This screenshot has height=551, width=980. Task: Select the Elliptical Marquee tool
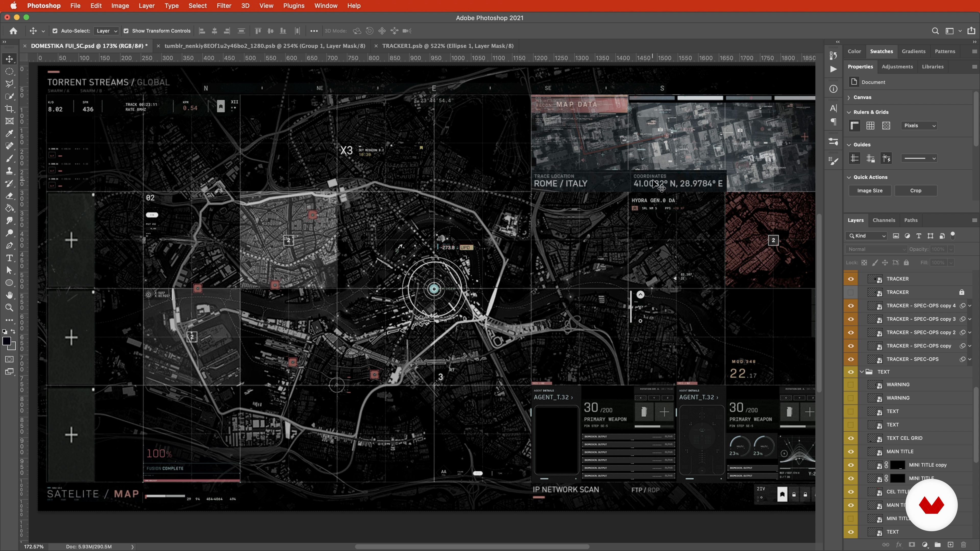pos(9,71)
